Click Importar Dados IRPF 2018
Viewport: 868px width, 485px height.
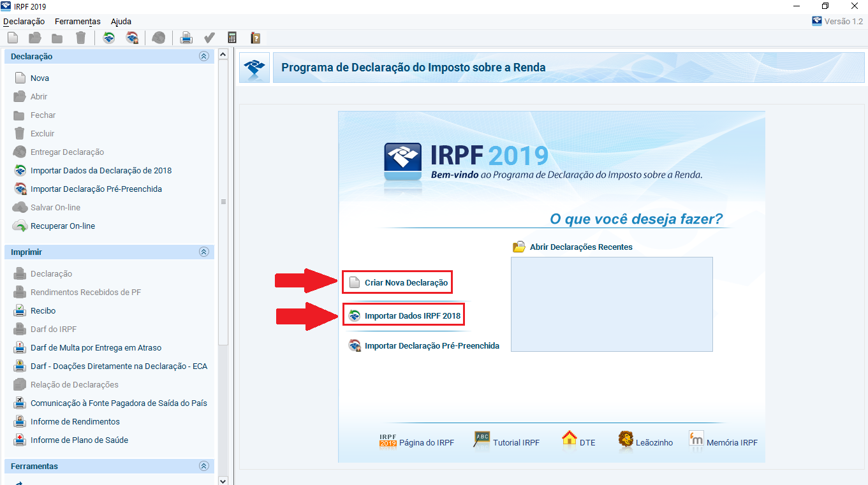(x=411, y=315)
